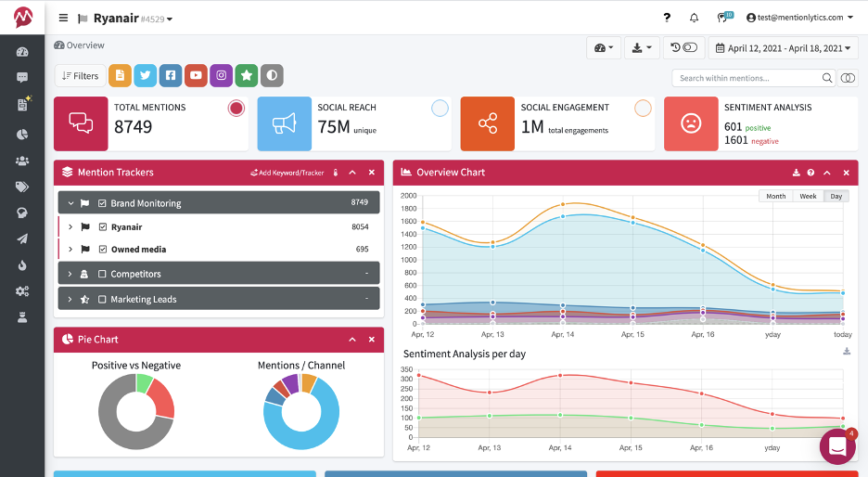Download Sentiment Analysis per day chart

pos(847,351)
